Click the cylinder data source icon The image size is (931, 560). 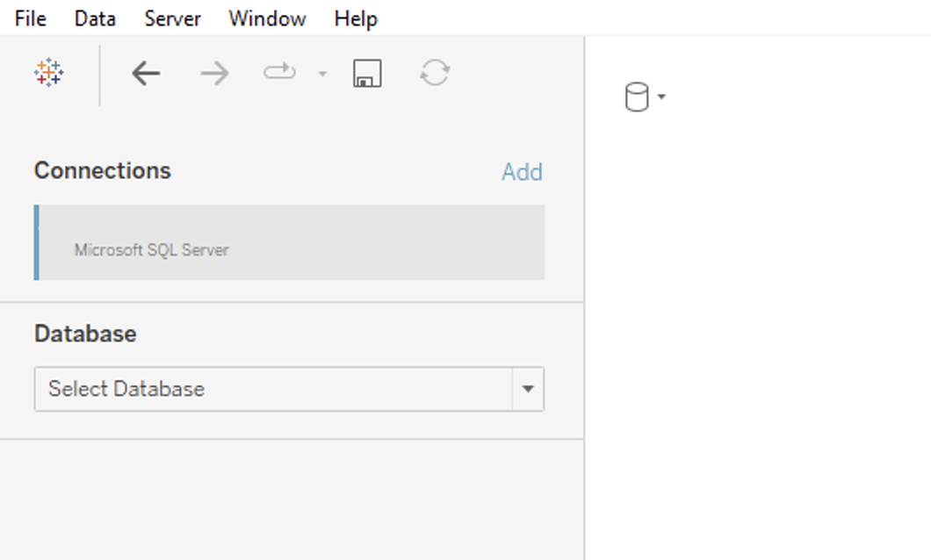pyautogui.click(x=637, y=97)
